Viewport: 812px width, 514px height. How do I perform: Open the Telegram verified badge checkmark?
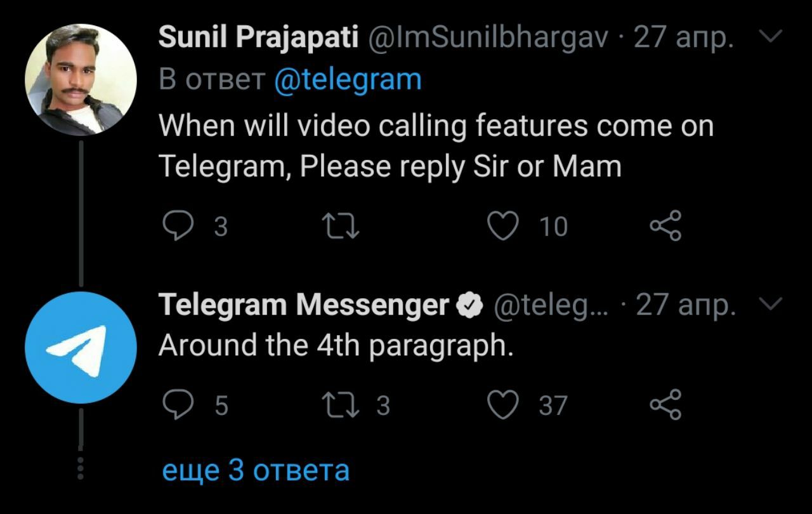click(470, 306)
